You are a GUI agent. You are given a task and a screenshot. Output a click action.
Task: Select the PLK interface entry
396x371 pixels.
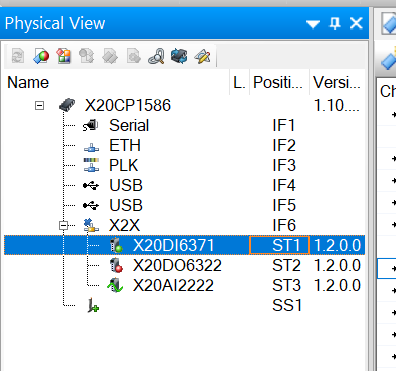click(184, 166)
